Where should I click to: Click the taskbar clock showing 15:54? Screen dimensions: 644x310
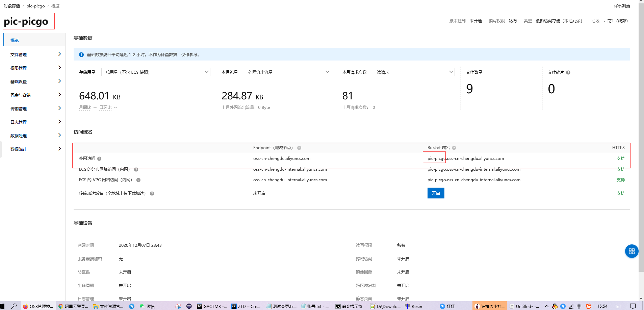[x=602, y=306]
